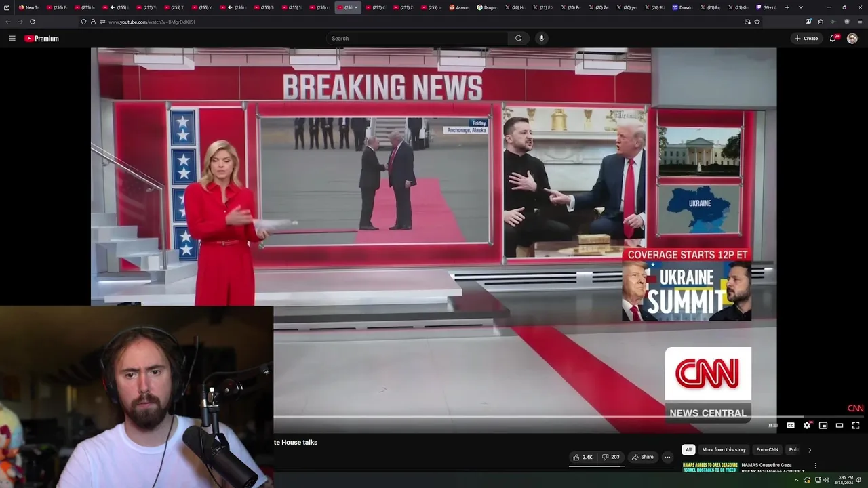This screenshot has height=488, width=868.
Task: Bookmark this page with the star icon
Action: [757, 22]
